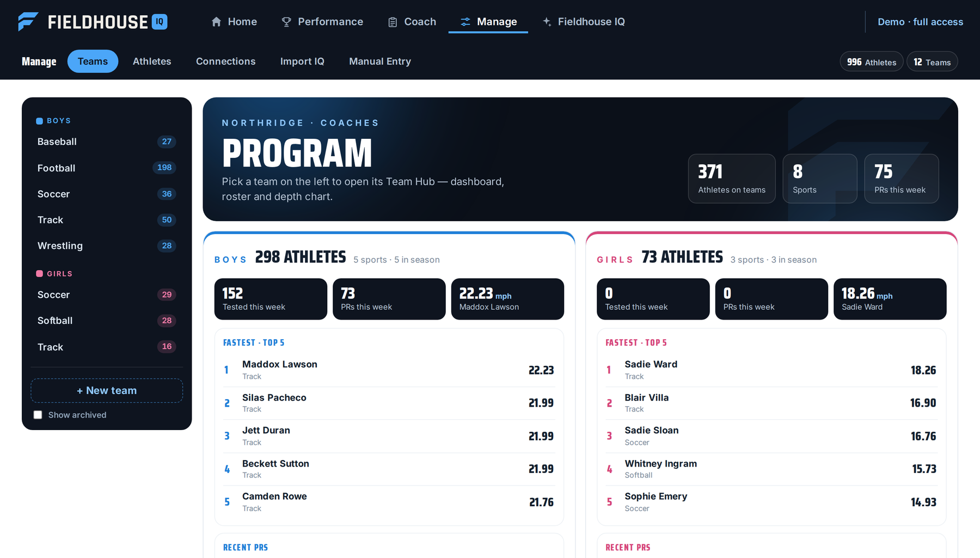Select the Teams sub-tab

pyautogui.click(x=93, y=62)
